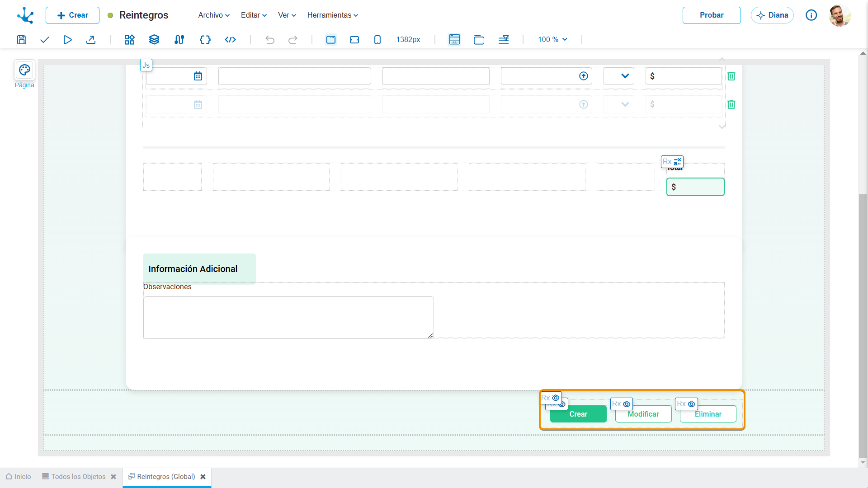The image size is (868, 488).
Task: Open the Herramientas menu
Action: (333, 15)
